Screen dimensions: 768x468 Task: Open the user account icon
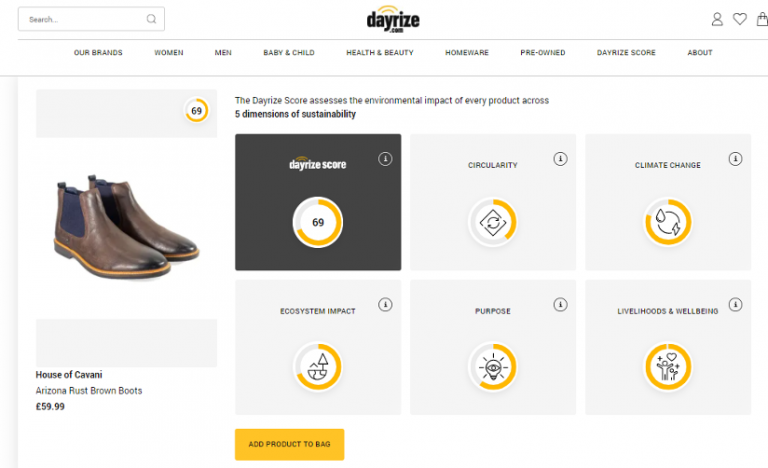tap(717, 19)
